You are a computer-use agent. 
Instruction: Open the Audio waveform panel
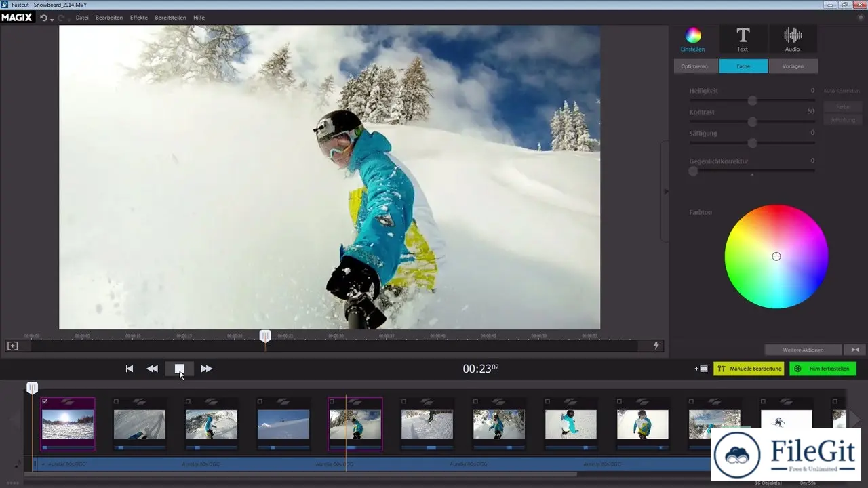tap(792, 39)
